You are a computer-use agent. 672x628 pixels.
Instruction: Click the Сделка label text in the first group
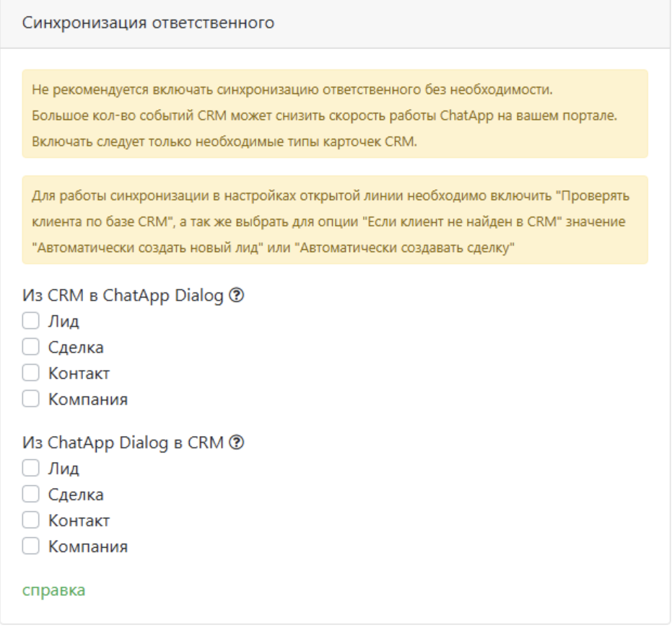(x=76, y=347)
